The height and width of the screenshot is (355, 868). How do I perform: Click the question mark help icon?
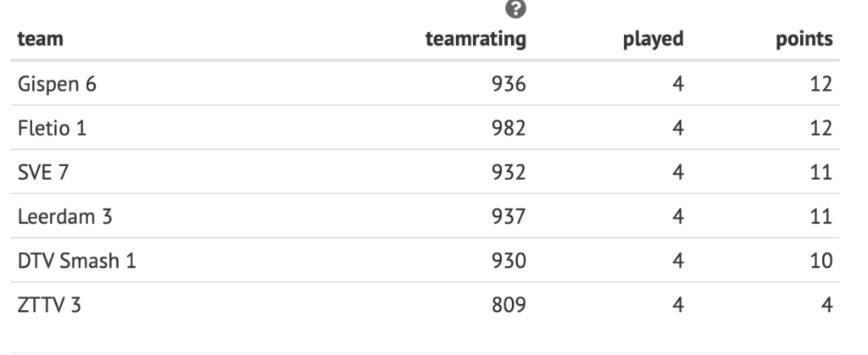tap(514, 10)
